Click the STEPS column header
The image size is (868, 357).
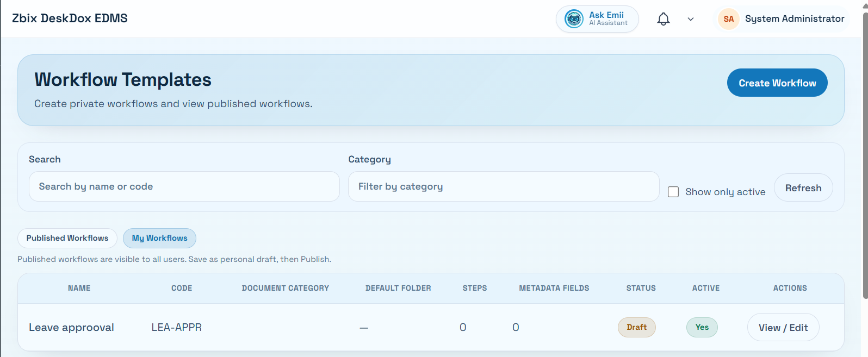[475, 288]
